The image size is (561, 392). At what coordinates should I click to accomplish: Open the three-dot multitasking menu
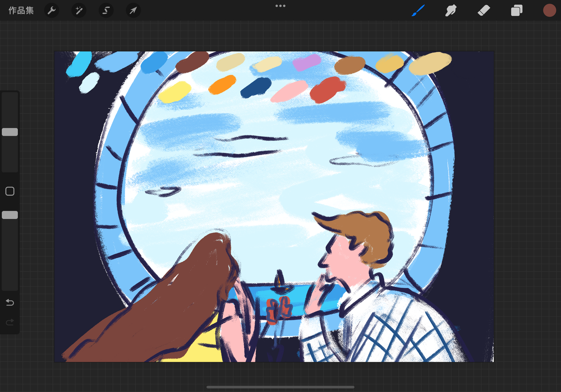click(x=280, y=6)
